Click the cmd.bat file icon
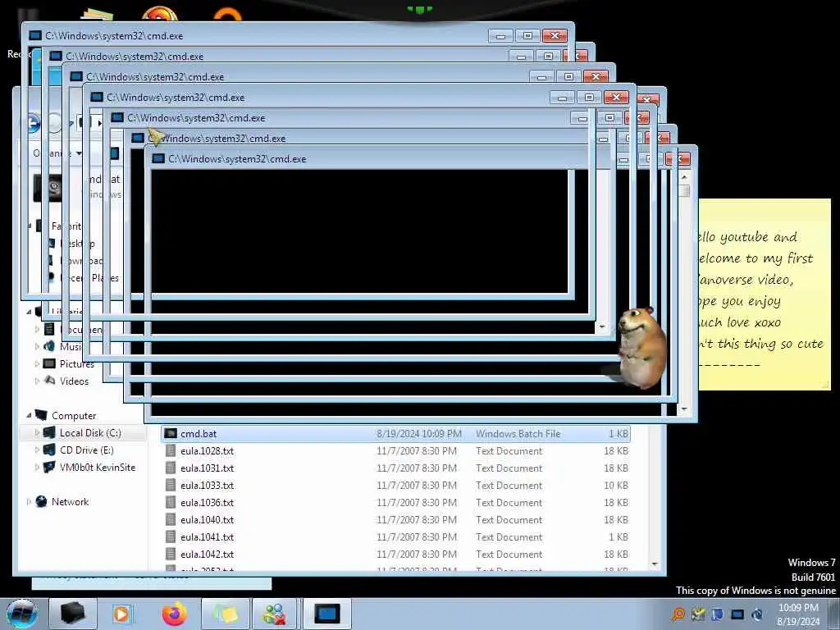The width and height of the screenshot is (840, 630). click(171, 433)
